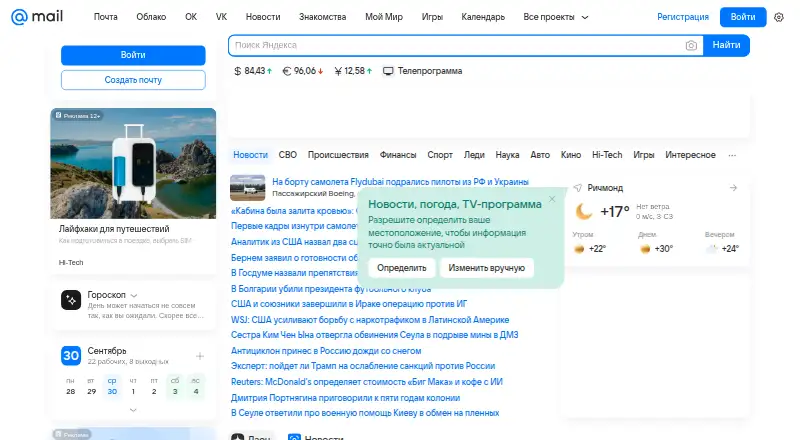The width and height of the screenshot is (800, 440).
Task: Open Дмитрия Портнягина sentence headline
Action: click(345, 398)
